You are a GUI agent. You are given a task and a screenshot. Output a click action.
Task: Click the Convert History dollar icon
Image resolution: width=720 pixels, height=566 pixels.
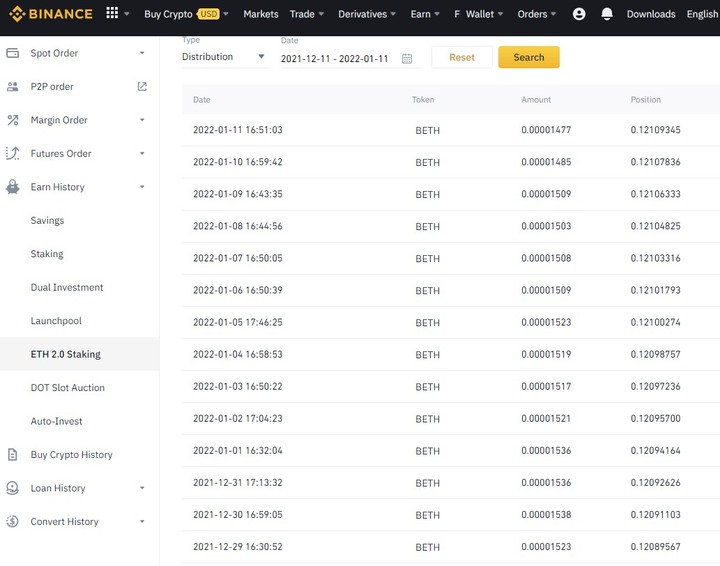pos(12,521)
